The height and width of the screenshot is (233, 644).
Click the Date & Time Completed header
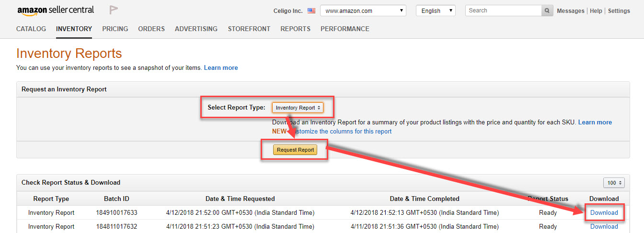425,199
